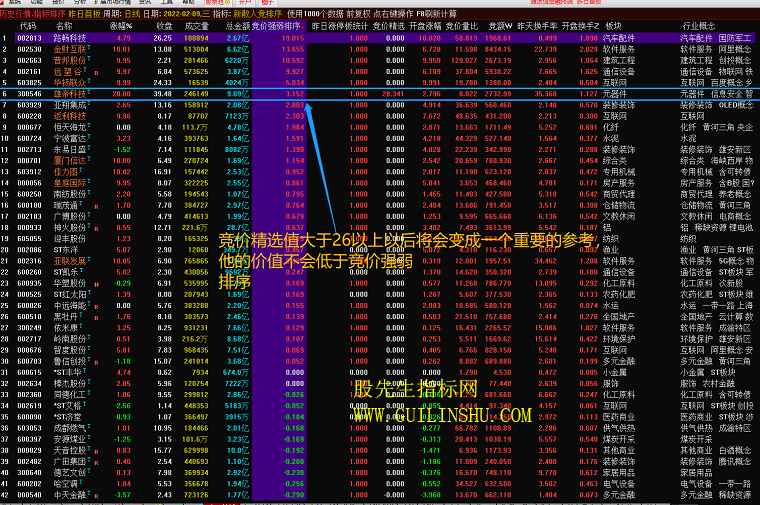Image resolution: width=760 pixels, height=505 pixels.
Task: Click the R marker beside 鲁信创投
Action: tap(96, 363)
